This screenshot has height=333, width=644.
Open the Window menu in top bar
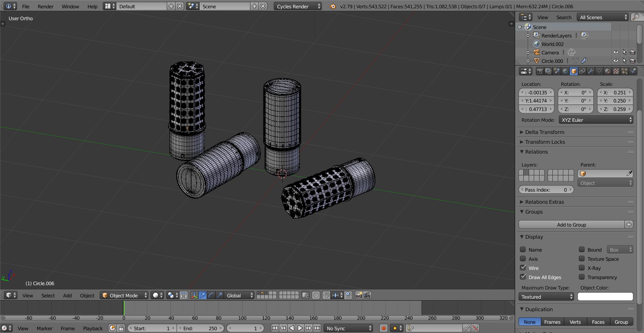point(70,6)
